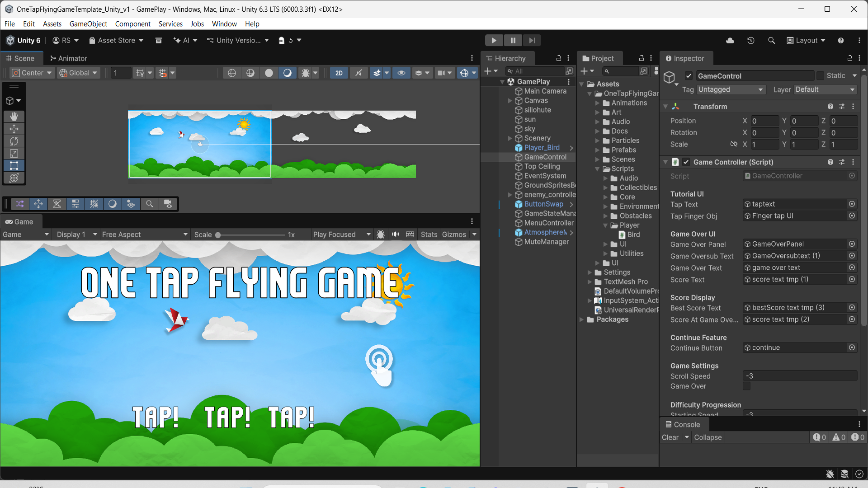Click the Position X field
This screenshot has height=488, width=868.
coord(765,121)
